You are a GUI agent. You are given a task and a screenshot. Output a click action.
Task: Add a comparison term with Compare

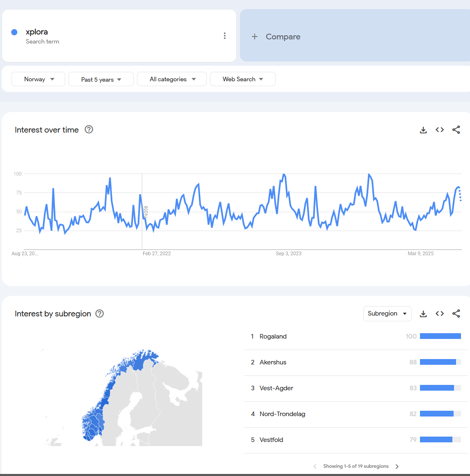(x=276, y=37)
